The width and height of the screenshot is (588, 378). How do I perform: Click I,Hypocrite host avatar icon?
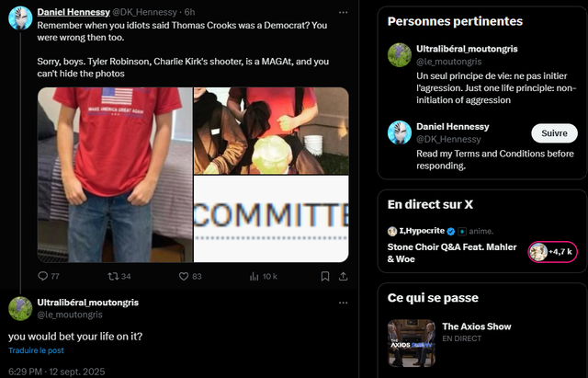(392, 231)
